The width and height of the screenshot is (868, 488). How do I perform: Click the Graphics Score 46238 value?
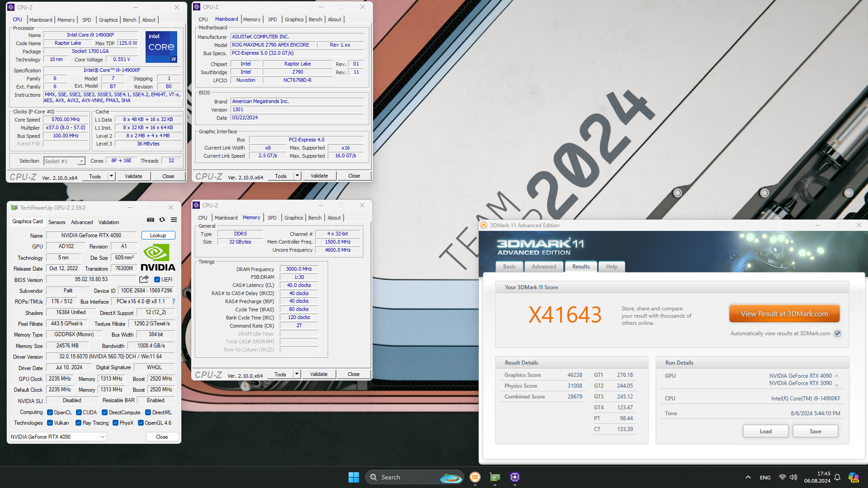click(x=575, y=375)
